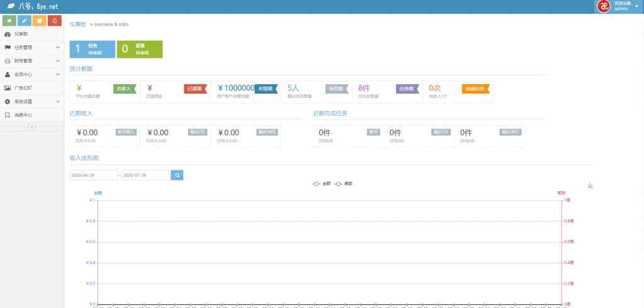The image size is (644, 308).
Task: Open the admin user dropdown caret
Action: [x=636, y=6]
